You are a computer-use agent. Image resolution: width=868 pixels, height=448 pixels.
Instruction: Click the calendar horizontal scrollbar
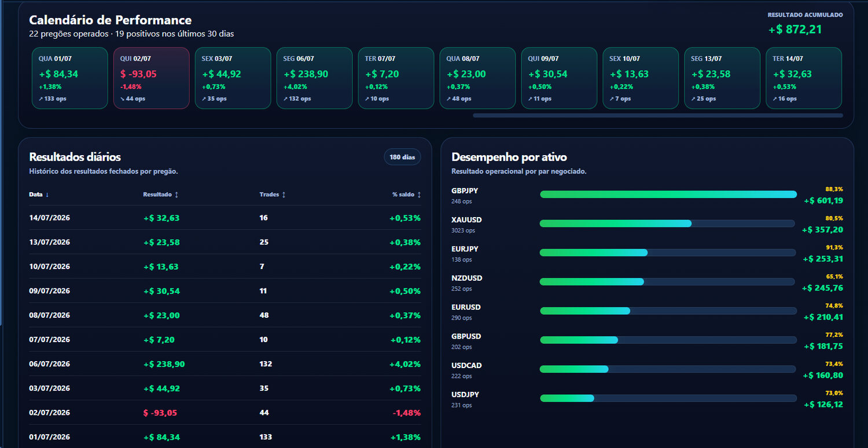pos(657,116)
